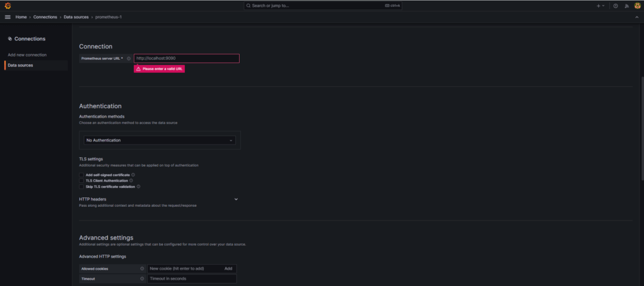Screen dimensions: 644x286
Task: Focus the Timeout in seconds field
Action: 192,278
